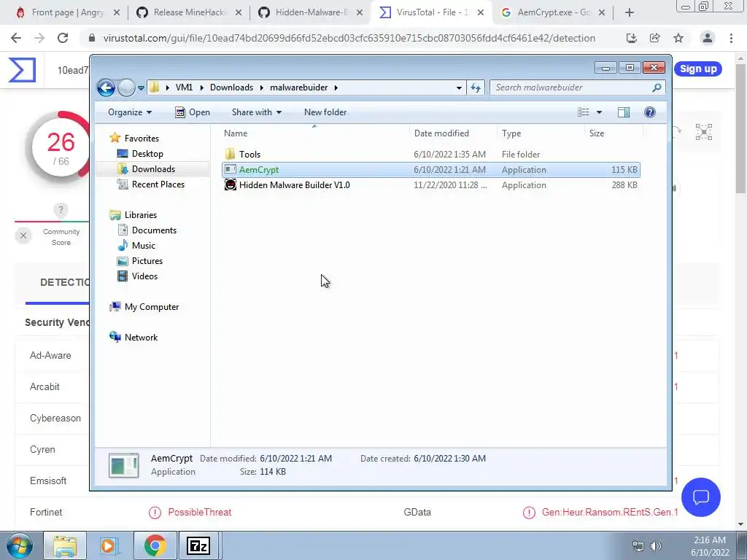This screenshot has height=560, width=747.
Task: Open the Pictures library
Action: 147,261
